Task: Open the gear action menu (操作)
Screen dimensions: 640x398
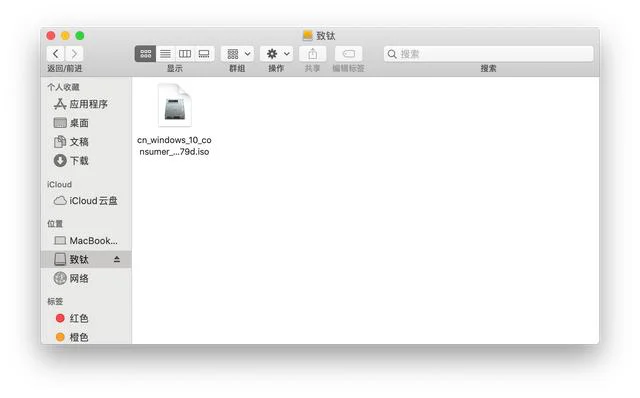Action: 277,54
